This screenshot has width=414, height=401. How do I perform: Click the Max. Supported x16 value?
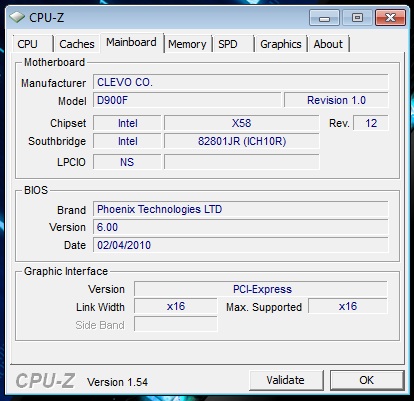pos(348,306)
